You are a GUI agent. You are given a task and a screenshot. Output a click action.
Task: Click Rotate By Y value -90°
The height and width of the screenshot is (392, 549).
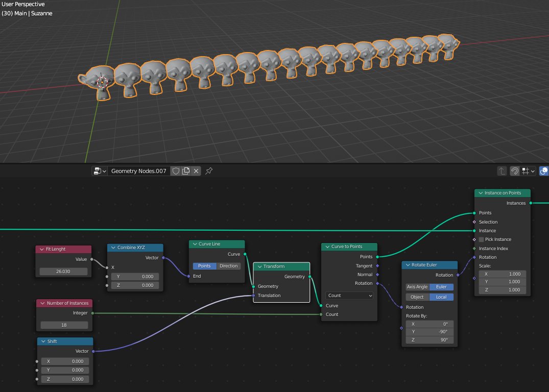[x=429, y=331]
